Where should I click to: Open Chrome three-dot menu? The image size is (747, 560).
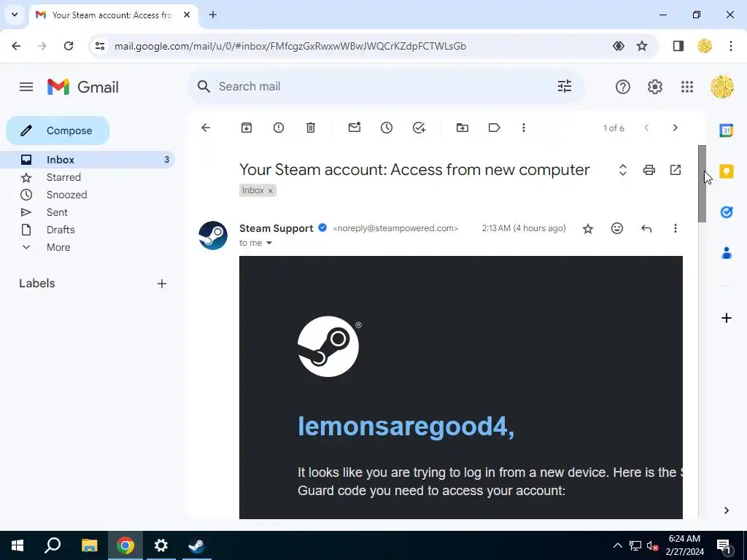pyautogui.click(x=730, y=46)
